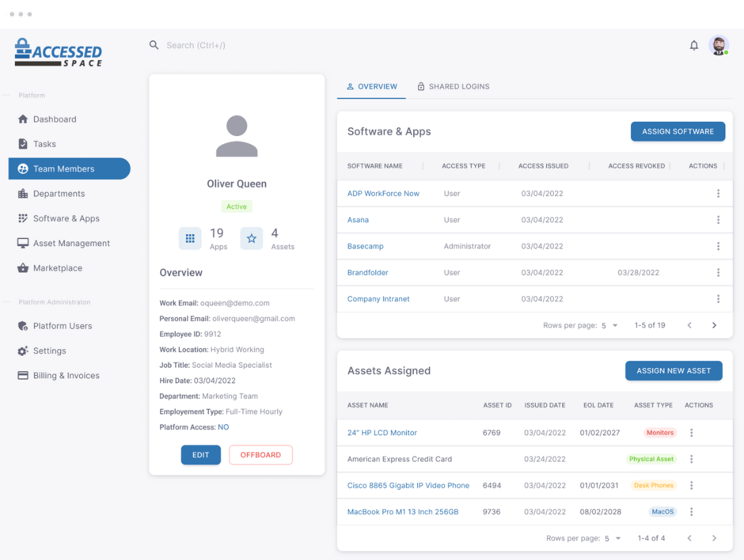Viewport: 744px width, 560px height.
Task: Go to next page of Software & Apps
Action: pyautogui.click(x=714, y=325)
